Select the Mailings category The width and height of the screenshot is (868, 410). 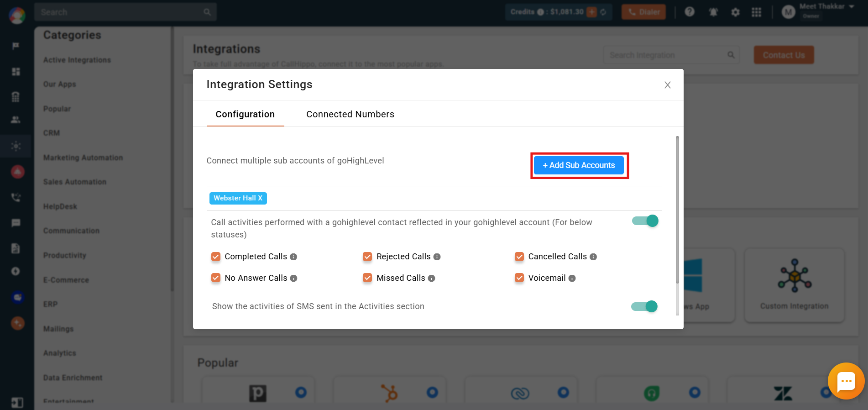pos(58,329)
